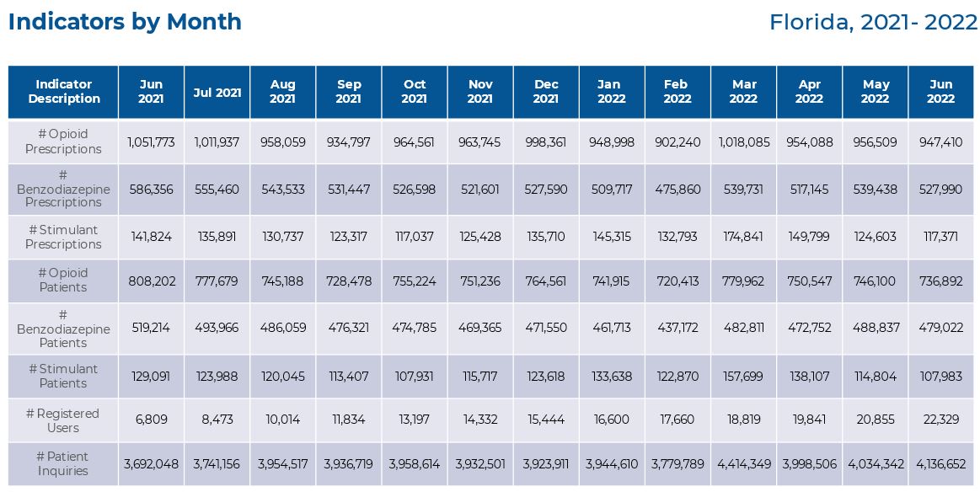Click the '# Benzodiazepine Patients' row label
980x492 pixels.
(x=64, y=328)
